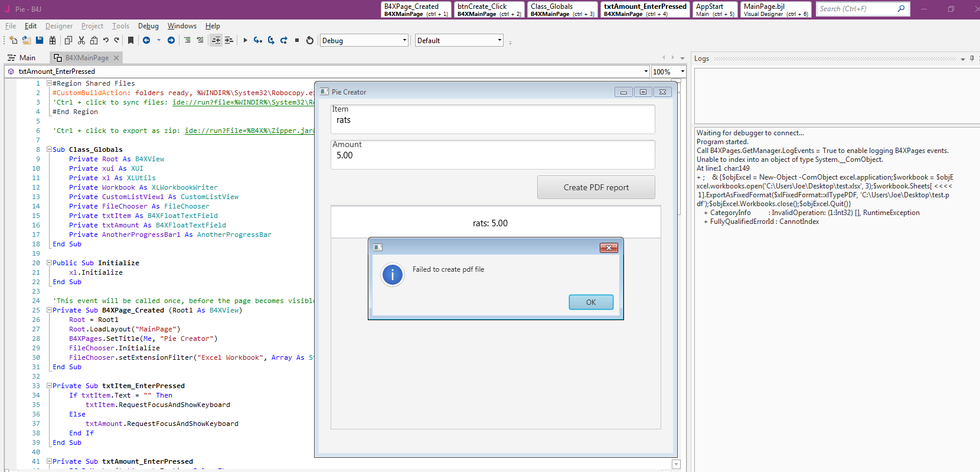Collapse the Shared Files region
This screenshot has width=980, height=472.
(x=50, y=83)
